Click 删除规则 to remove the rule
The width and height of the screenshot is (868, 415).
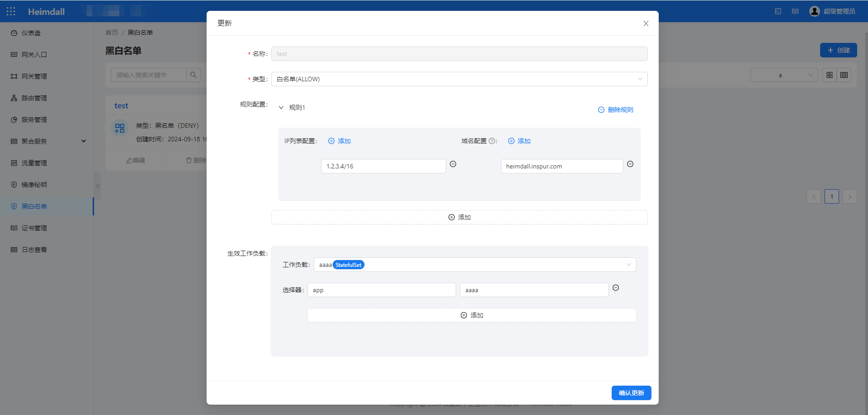(x=615, y=110)
